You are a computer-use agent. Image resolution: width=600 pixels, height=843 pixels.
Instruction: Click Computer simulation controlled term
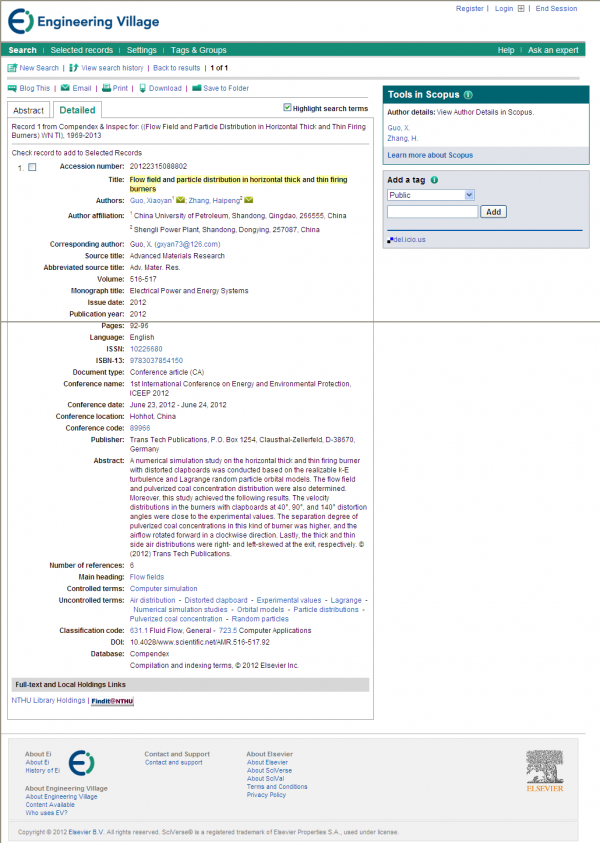(163, 589)
